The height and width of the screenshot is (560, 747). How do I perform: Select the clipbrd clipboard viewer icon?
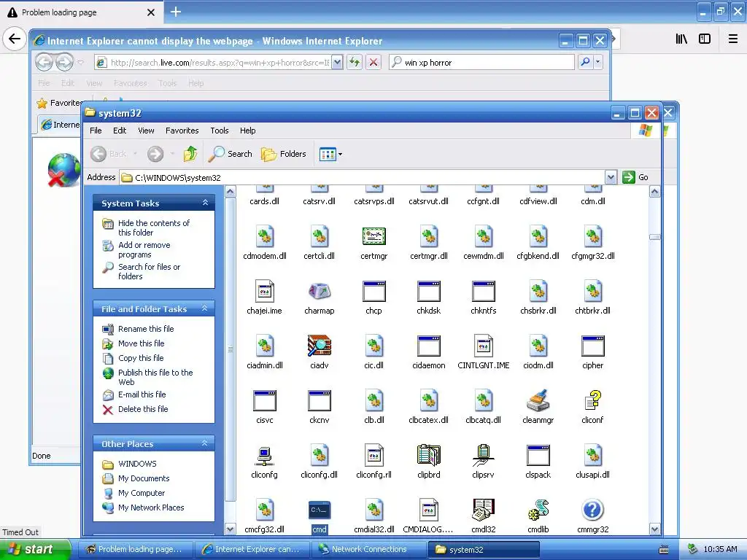click(429, 455)
